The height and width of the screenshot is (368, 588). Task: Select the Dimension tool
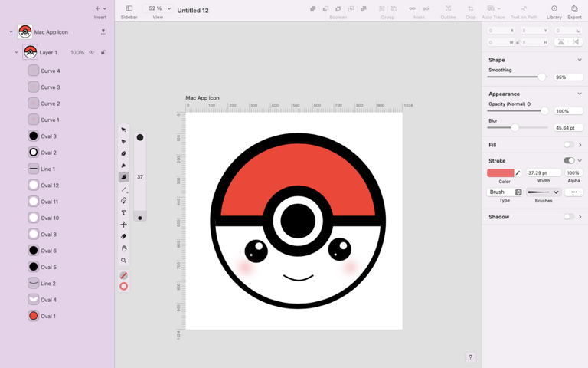(x=123, y=225)
